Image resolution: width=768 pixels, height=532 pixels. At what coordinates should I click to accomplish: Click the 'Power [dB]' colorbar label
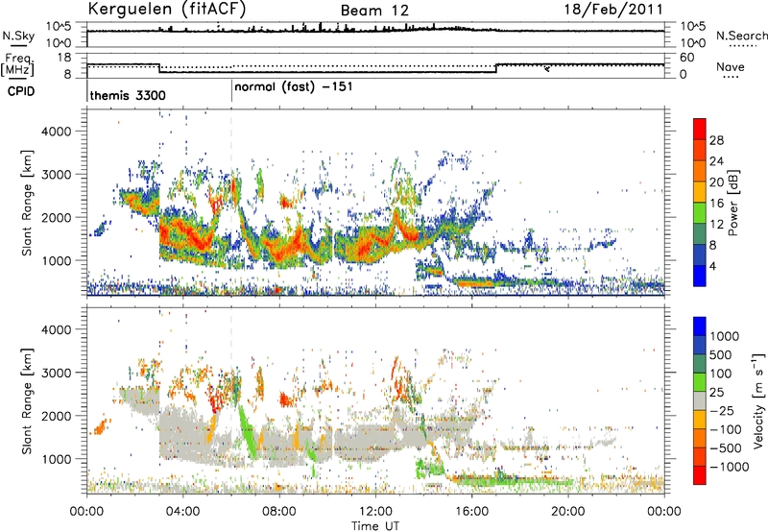tap(732, 203)
